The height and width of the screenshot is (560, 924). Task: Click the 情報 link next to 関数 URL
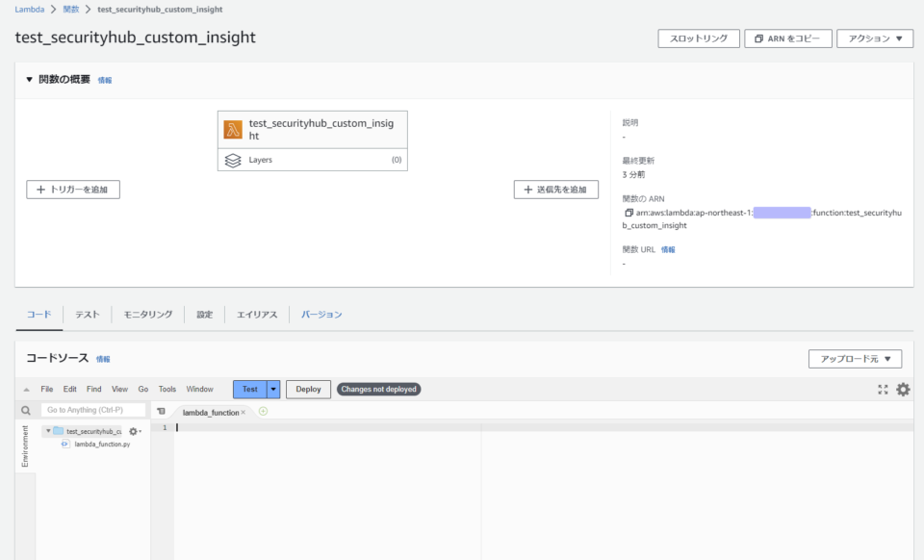point(668,249)
